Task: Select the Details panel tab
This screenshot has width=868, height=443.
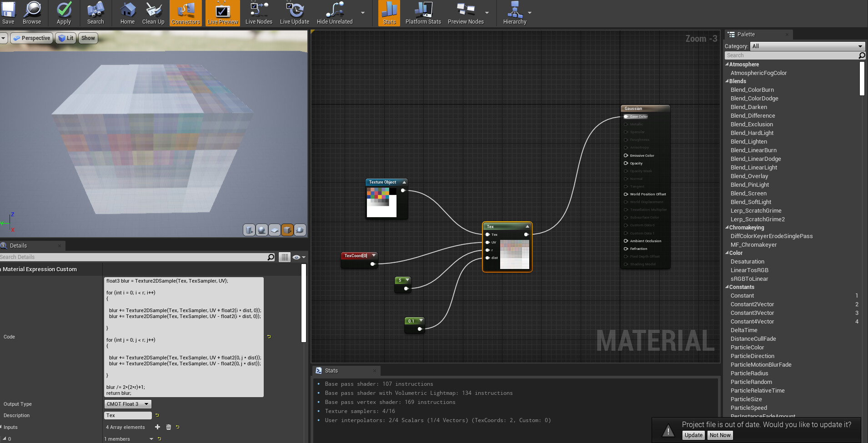Action: pyautogui.click(x=18, y=246)
